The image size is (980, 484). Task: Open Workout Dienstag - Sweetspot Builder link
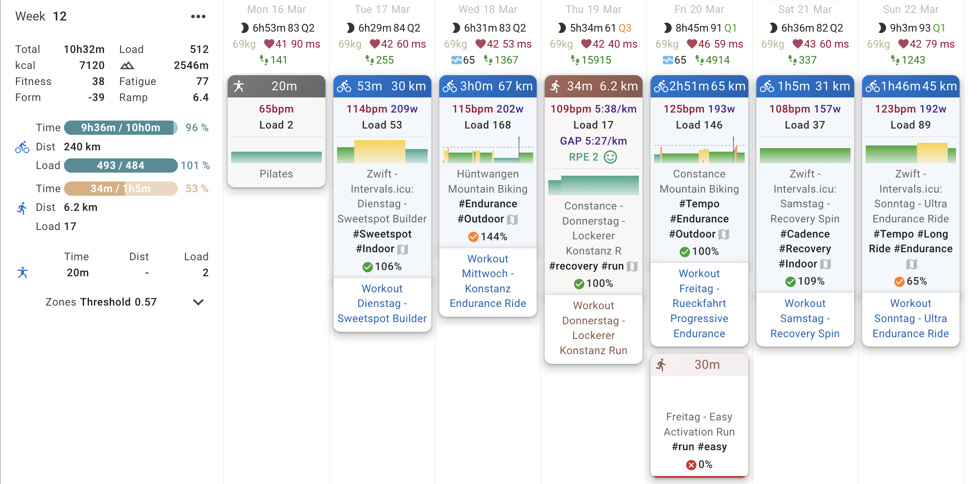pyautogui.click(x=382, y=303)
